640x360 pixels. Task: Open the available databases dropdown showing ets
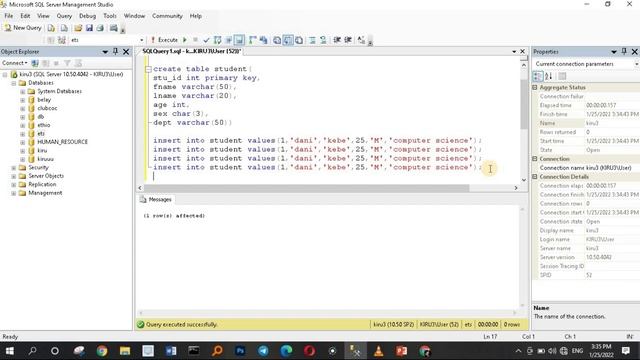tap(142, 40)
